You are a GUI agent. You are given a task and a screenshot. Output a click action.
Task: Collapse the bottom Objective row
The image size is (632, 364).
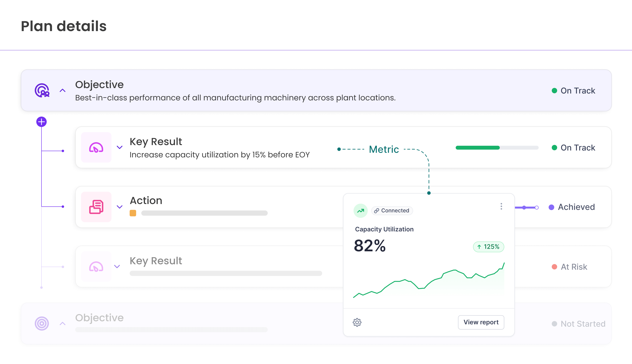[x=62, y=323]
